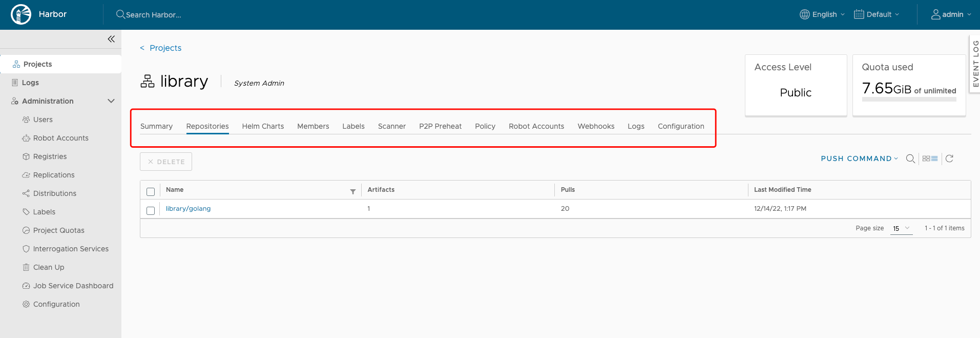Sort by the Artifacts column header
The width and height of the screenshot is (980, 338).
(381, 190)
